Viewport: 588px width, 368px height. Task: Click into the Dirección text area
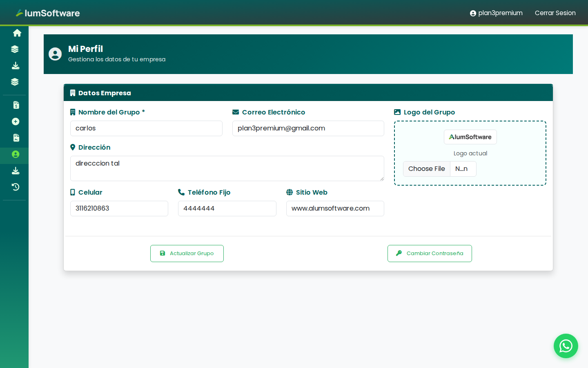[227, 168]
